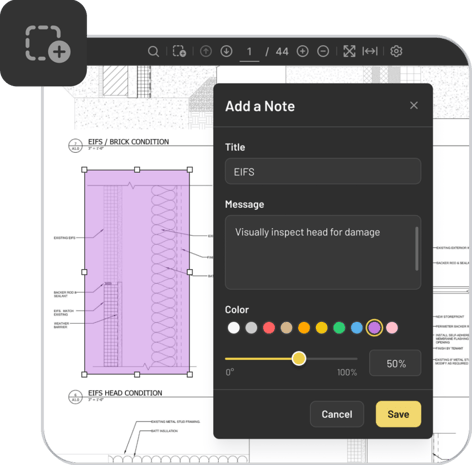
Task: Choose the green color swatch
Action: (x=339, y=328)
